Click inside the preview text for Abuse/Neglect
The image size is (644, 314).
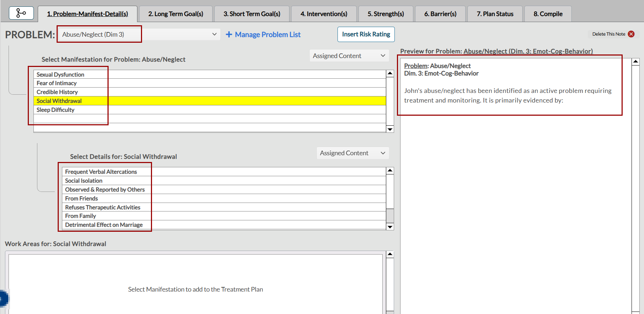(508, 95)
